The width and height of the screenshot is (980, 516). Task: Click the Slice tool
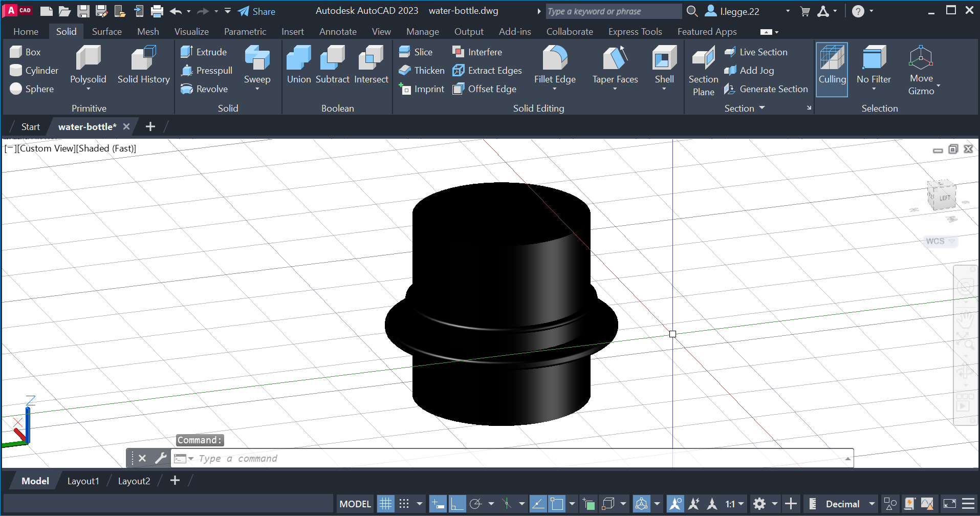tap(416, 52)
